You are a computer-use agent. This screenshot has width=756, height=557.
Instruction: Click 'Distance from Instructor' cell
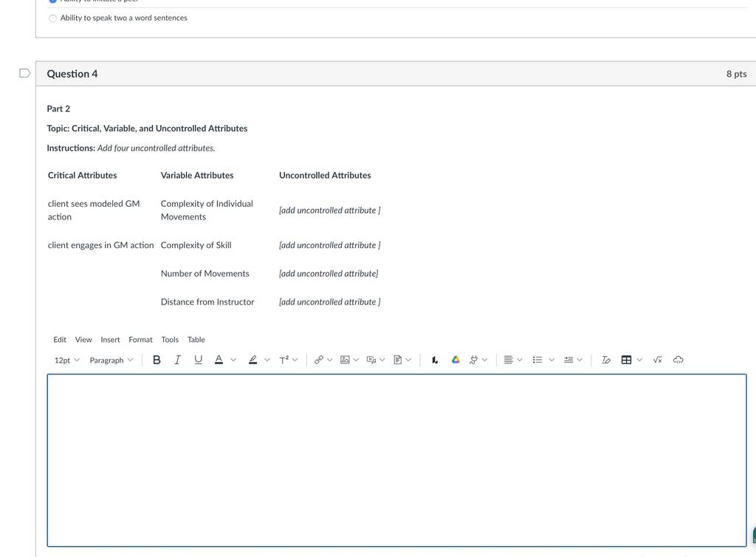[207, 302]
